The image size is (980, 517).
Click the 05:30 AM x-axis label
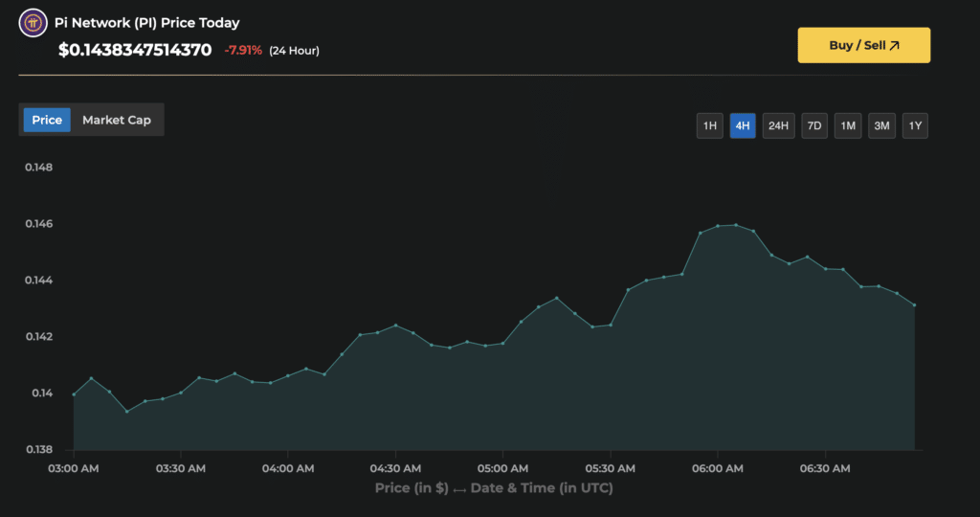(x=610, y=468)
